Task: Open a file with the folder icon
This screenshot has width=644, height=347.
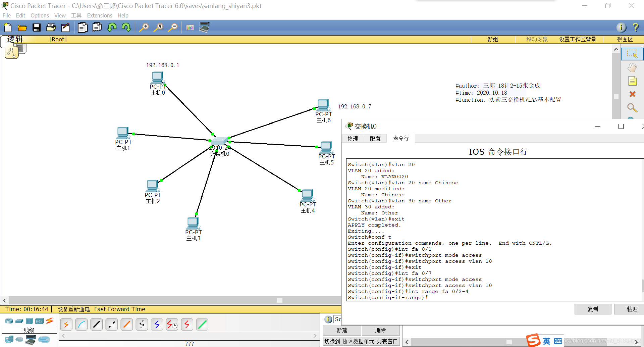Action: pos(22,28)
